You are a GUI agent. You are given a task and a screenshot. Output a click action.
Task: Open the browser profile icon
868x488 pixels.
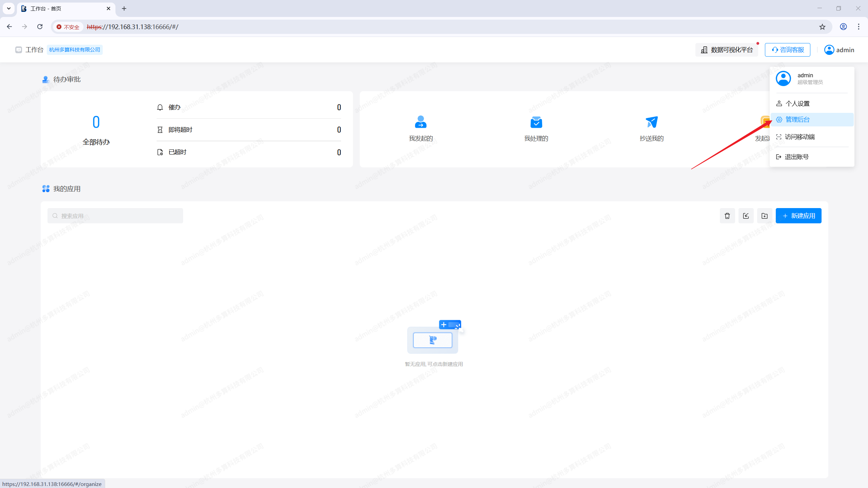click(843, 27)
